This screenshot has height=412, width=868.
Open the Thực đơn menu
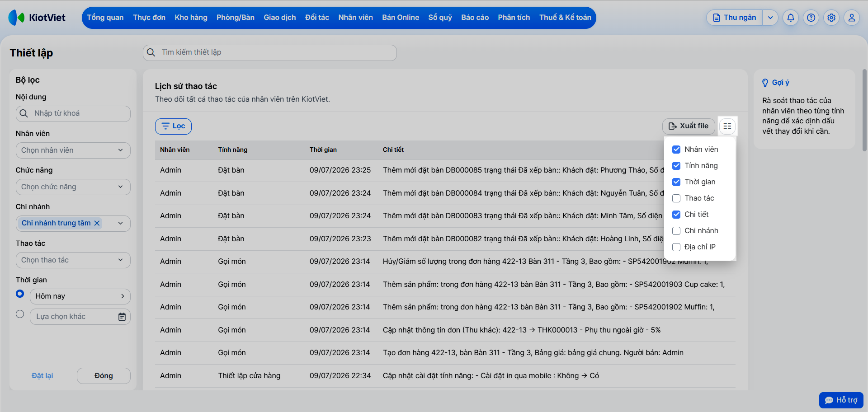[149, 18]
